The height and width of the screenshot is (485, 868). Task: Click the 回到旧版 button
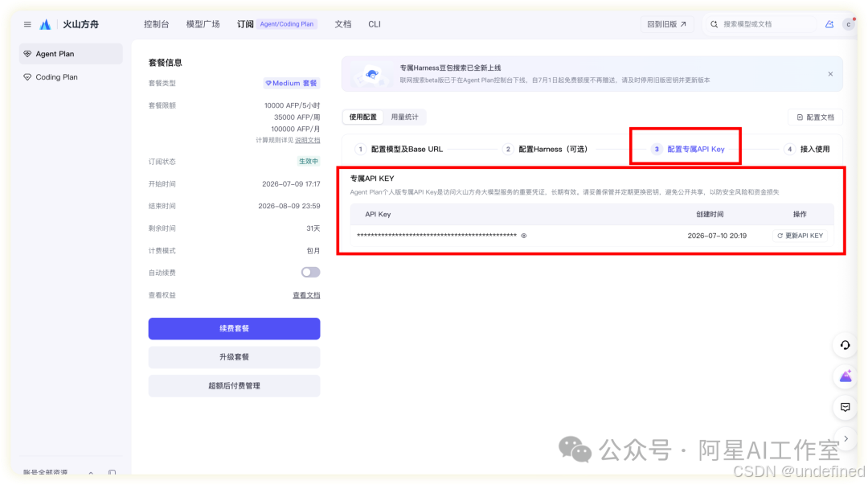667,24
